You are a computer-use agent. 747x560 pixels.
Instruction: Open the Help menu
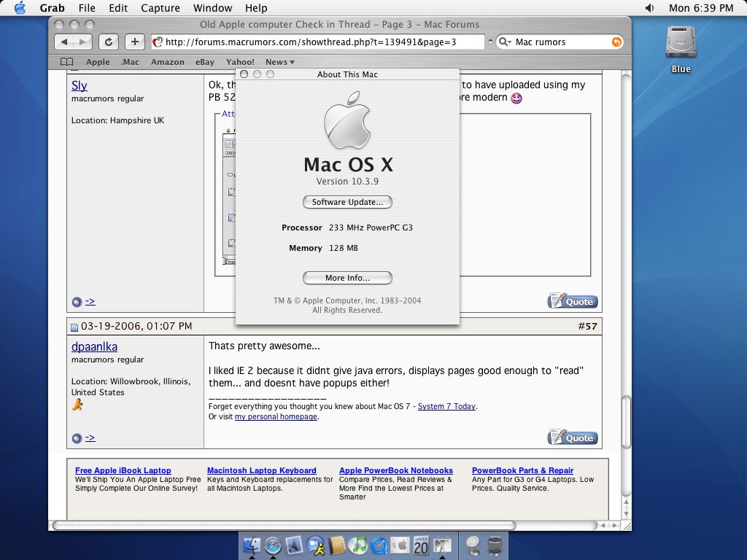pyautogui.click(x=256, y=8)
